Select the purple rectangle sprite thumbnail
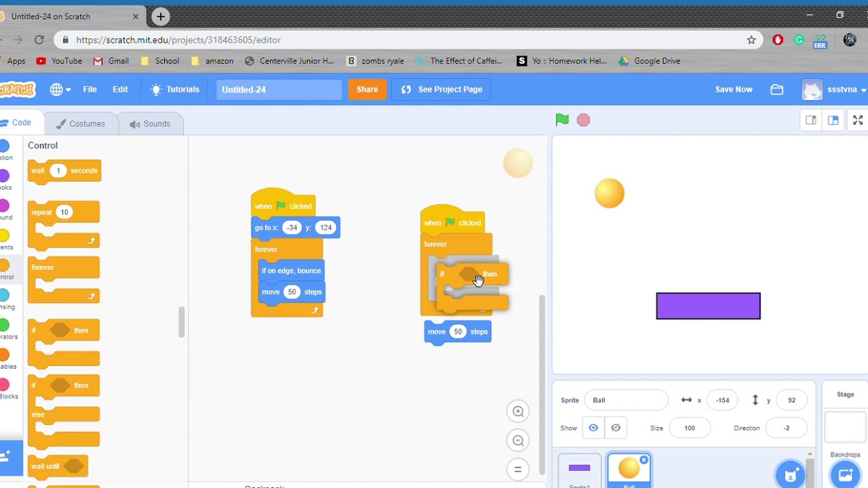The width and height of the screenshot is (868, 488). click(x=579, y=471)
